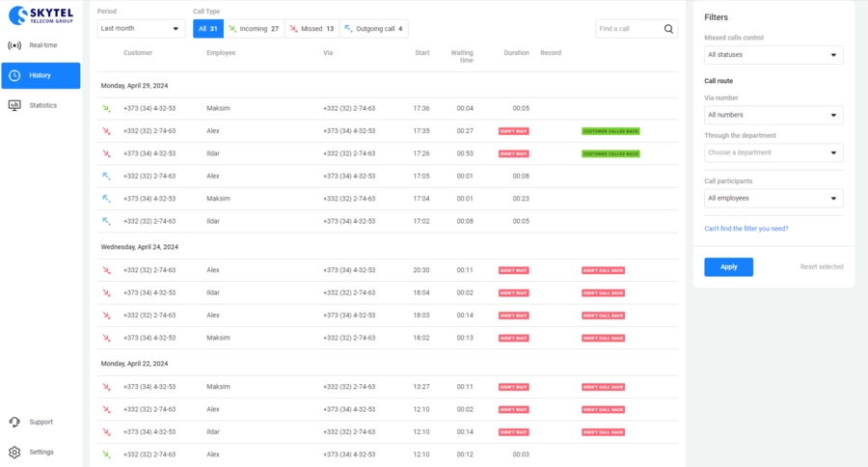Click the Skytel Telecom Group logo

click(41, 14)
